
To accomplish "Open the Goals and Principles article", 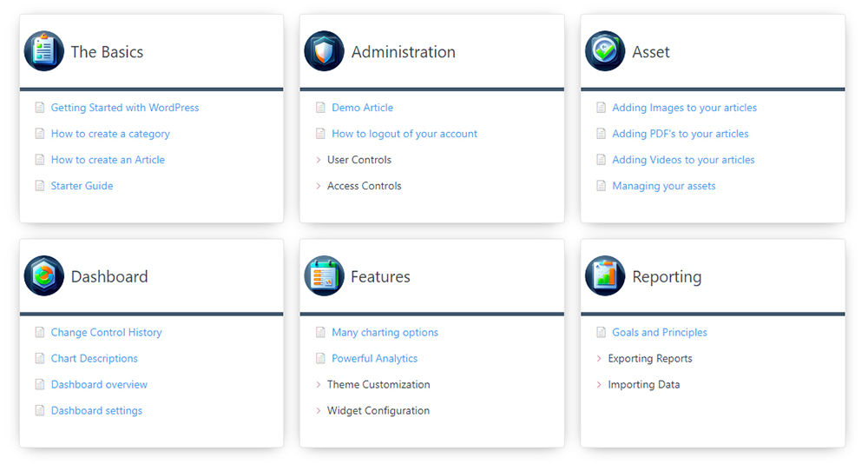I will [x=659, y=333].
